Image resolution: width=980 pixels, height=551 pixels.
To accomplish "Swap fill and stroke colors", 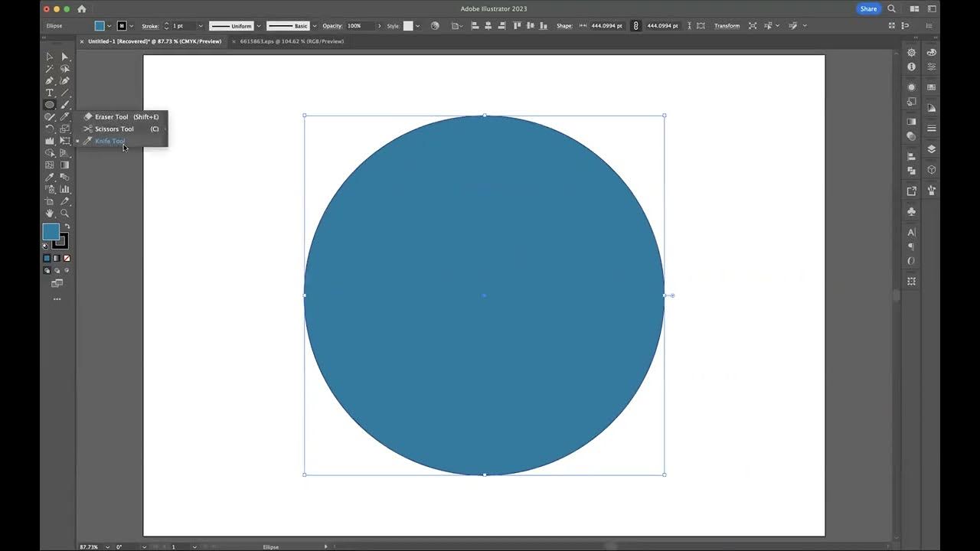I will [68, 225].
